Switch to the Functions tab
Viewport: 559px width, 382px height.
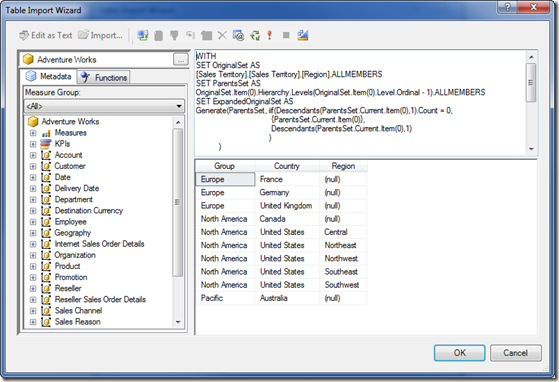click(x=104, y=77)
